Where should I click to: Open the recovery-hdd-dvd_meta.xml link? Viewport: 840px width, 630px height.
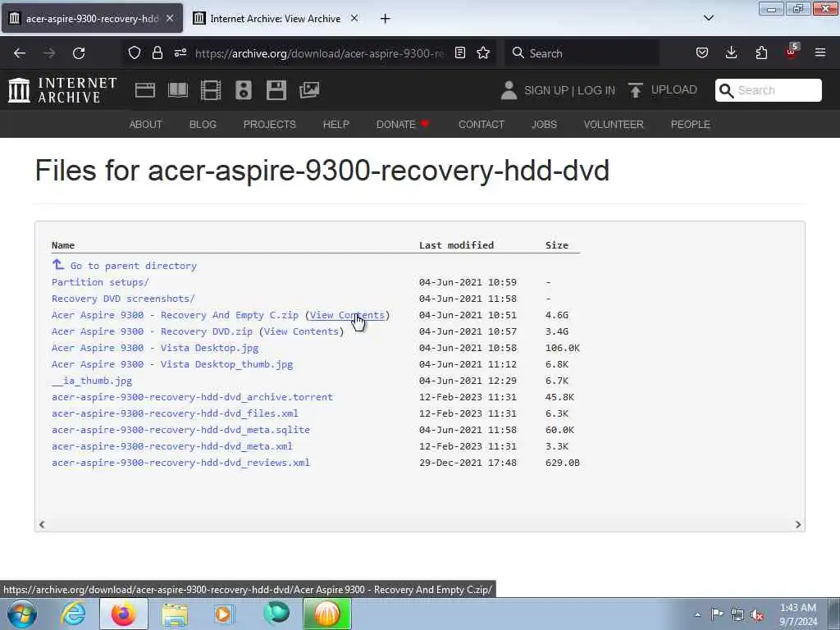pos(172,446)
